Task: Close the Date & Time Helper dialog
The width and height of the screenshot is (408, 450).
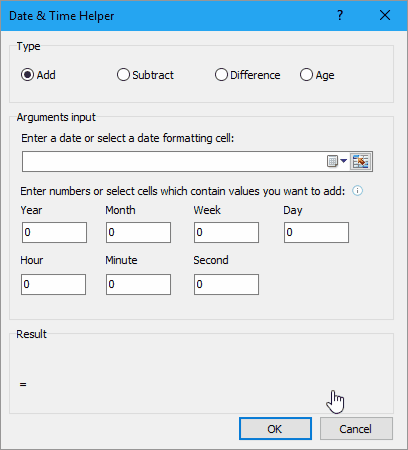Action: coord(385,15)
